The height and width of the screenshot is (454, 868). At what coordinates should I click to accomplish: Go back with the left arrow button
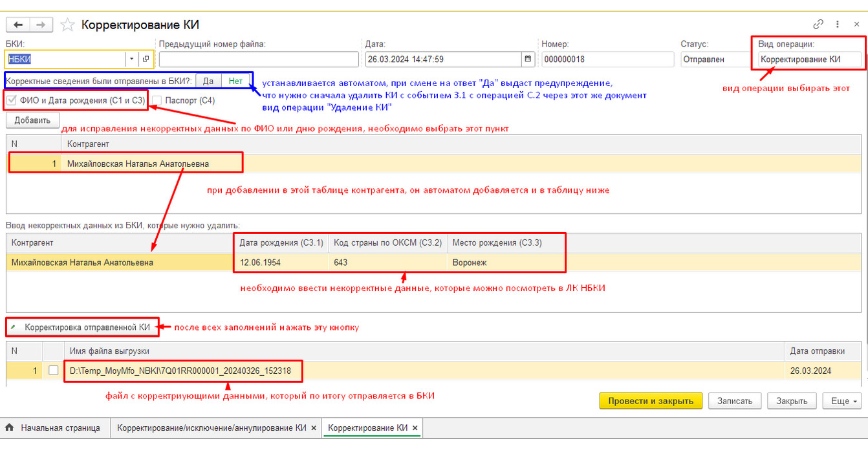coord(18,25)
